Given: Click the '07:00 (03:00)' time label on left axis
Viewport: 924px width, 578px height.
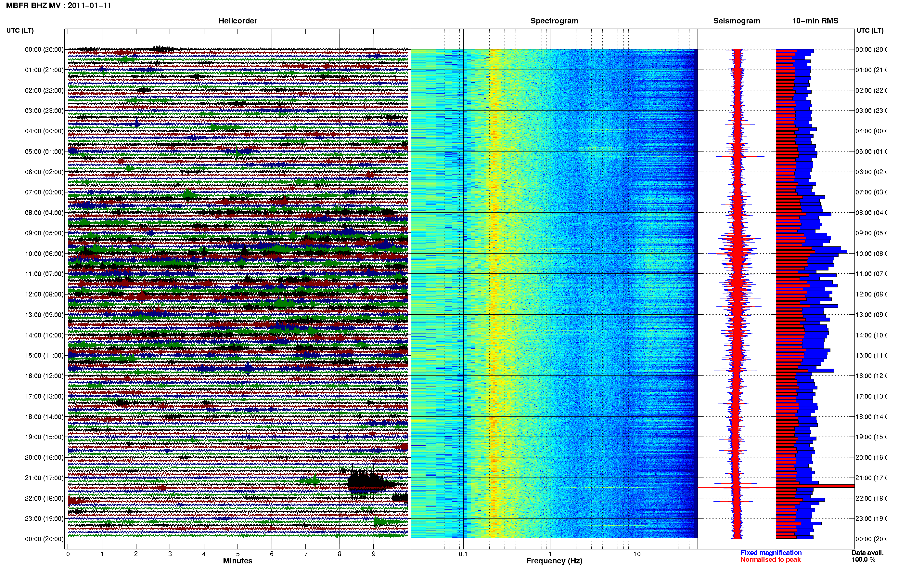Looking at the screenshot, I should coord(44,192).
